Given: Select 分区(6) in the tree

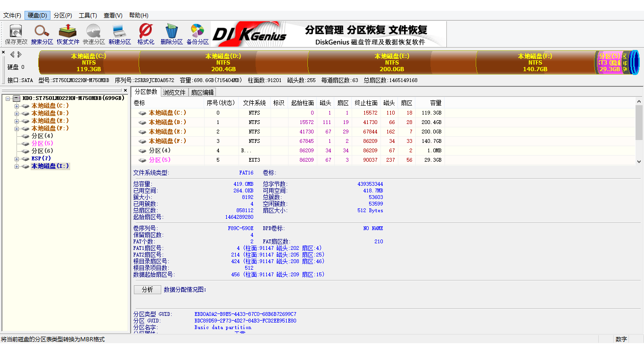Looking at the screenshot, I should 42,151.
